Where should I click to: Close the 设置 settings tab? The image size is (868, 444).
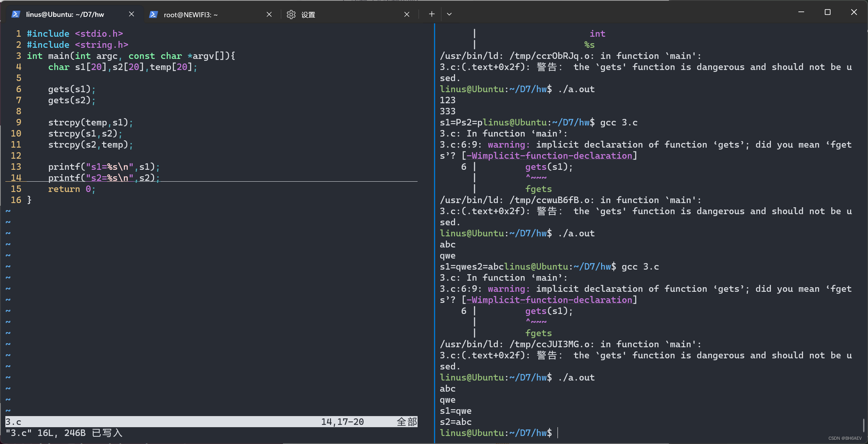click(x=407, y=15)
